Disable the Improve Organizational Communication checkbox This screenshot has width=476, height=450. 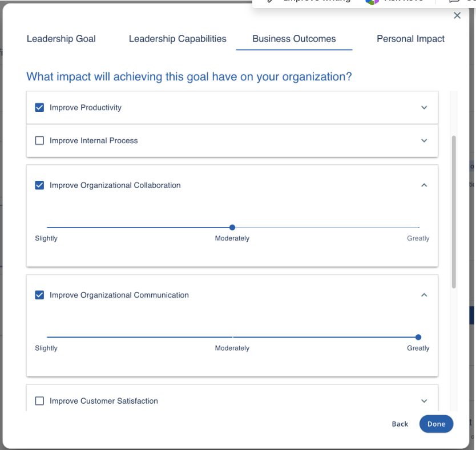(39, 295)
